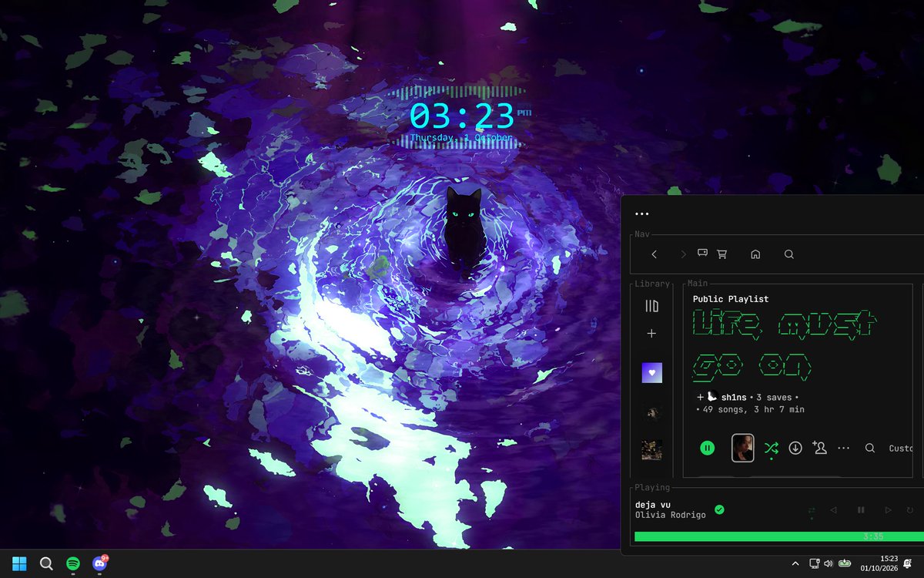The width and height of the screenshot is (924, 578).
Task: Skip to the next track
Action: 888,510
